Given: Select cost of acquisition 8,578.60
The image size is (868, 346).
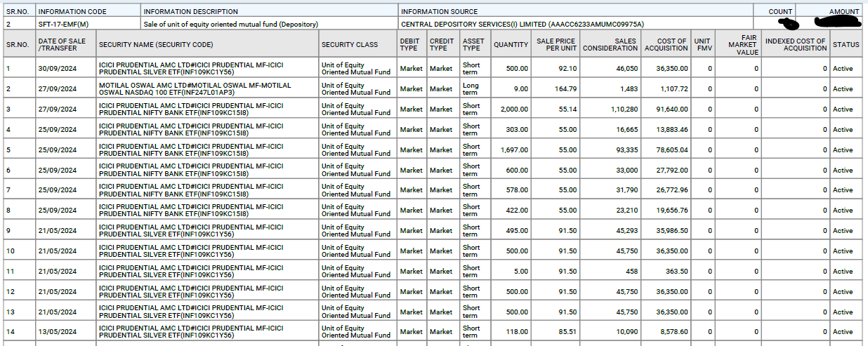Looking at the screenshot, I should pyautogui.click(x=674, y=332).
